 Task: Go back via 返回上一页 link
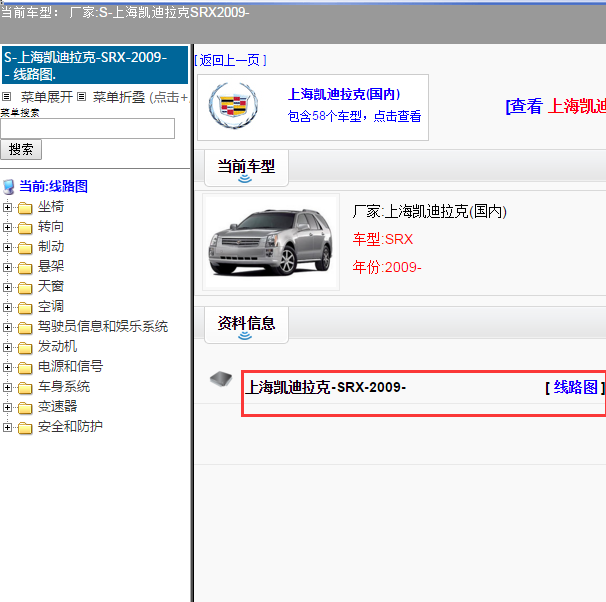[230, 60]
